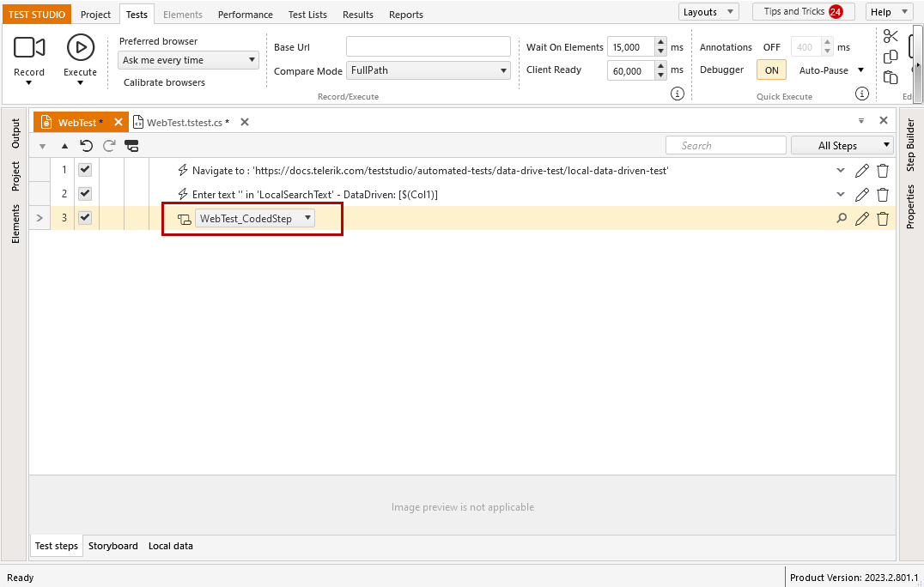The width and height of the screenshot is (924, 587).
Task: Click the Paste clipboard icon
Action: click(x=891, y=77)
